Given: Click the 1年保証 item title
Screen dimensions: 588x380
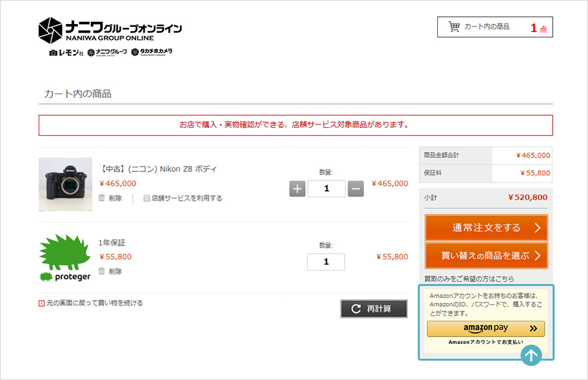Looking at the screenshot, I should 112,243.
